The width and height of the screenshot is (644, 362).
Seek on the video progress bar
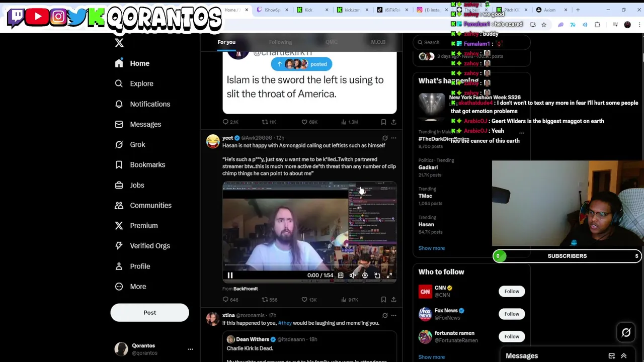click(x=309, y=265)
